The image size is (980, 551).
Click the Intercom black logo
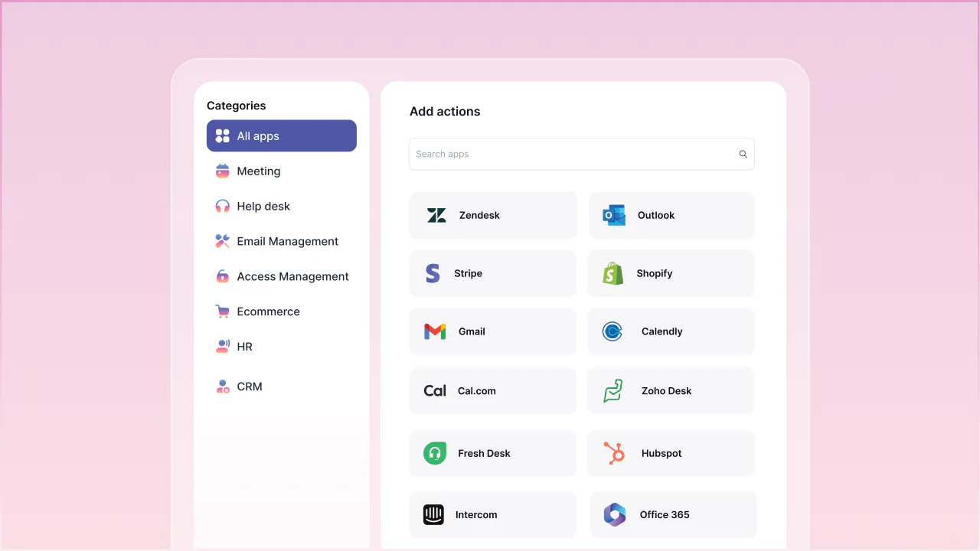[434, 514]
